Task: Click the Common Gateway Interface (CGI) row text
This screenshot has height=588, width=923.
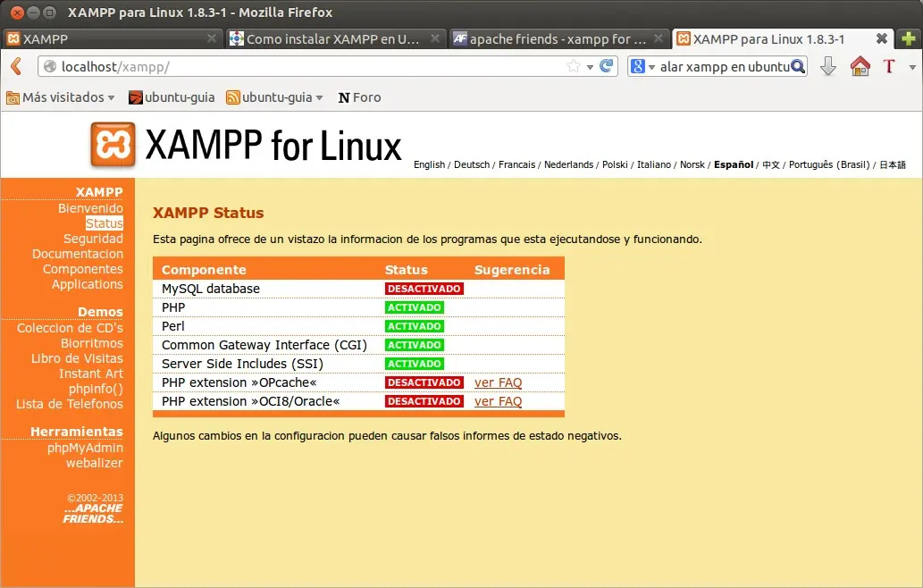Action: tap(264, 345)
